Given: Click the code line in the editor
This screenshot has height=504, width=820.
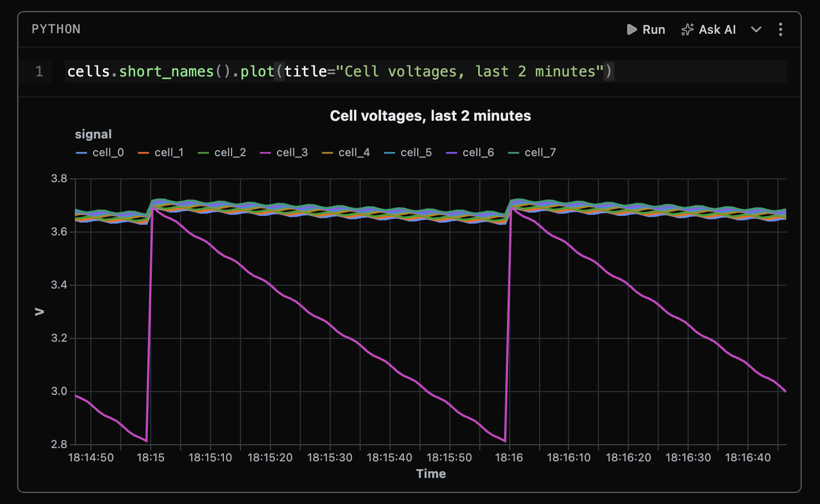Looking at the screenshot, I should coord(426,71).
